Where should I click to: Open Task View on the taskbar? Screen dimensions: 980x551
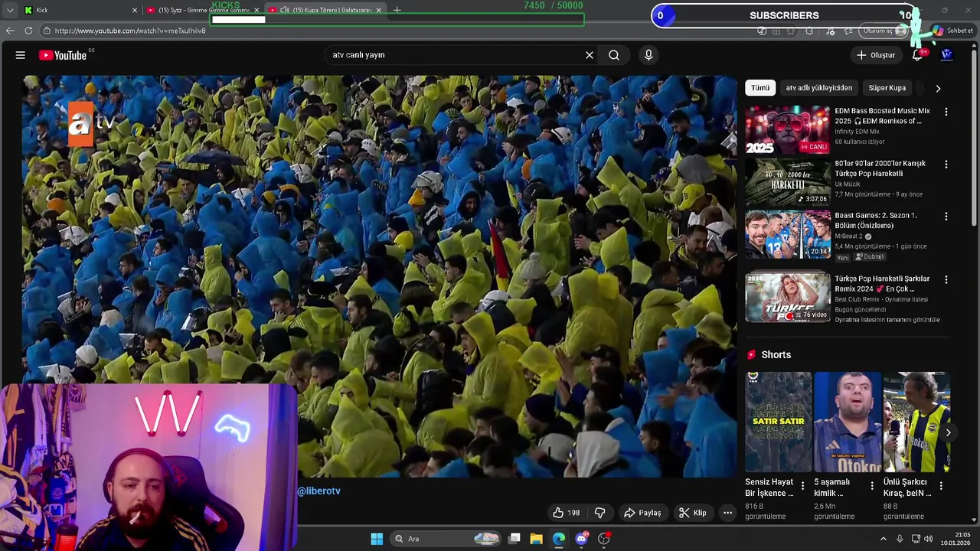[x=514, y=539]
